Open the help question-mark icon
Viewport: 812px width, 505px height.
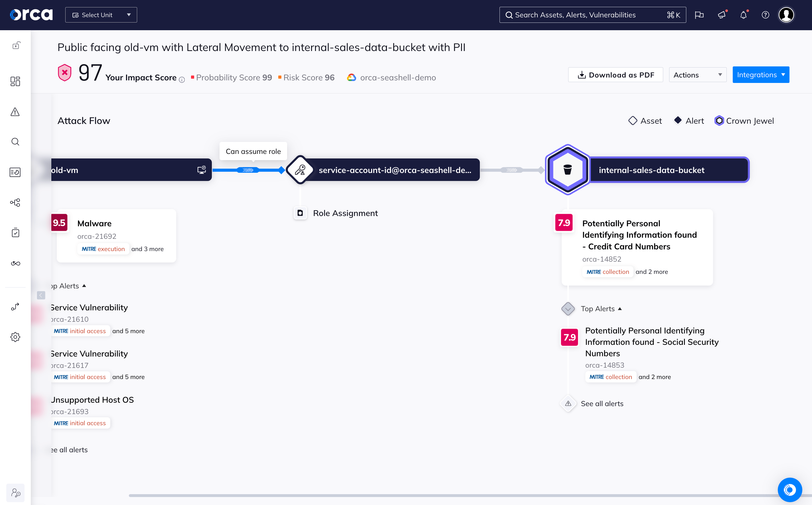pos(765,15)
